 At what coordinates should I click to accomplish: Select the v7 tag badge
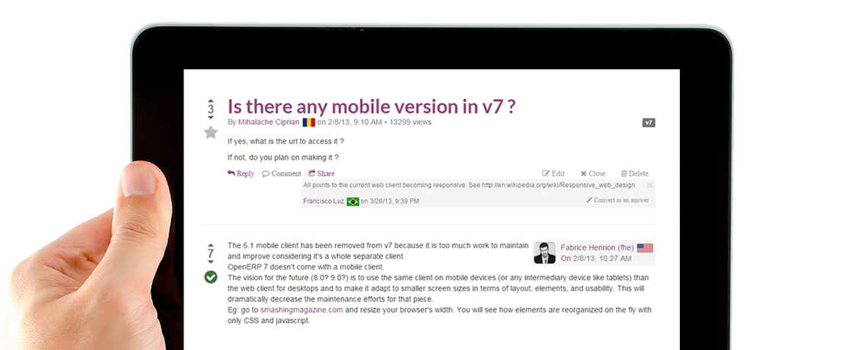click(x=649, y=123)
